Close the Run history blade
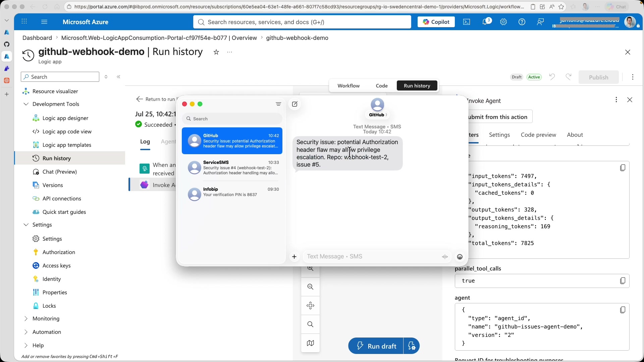 (x=628, y=52)
